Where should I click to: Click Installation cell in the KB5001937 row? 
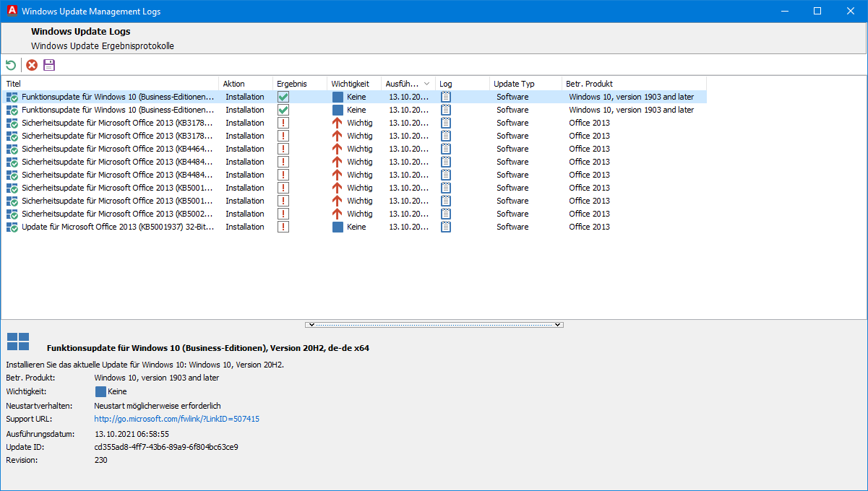click(245, 227)
